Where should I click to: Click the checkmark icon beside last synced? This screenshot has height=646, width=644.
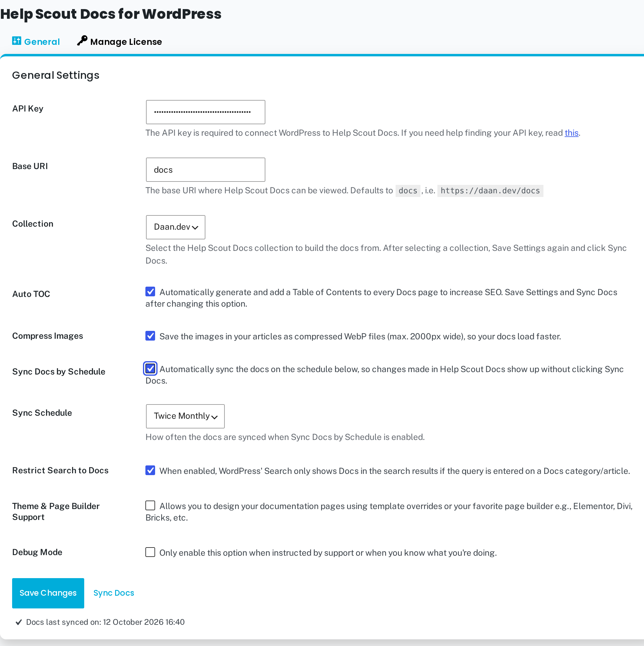[19, 622]
